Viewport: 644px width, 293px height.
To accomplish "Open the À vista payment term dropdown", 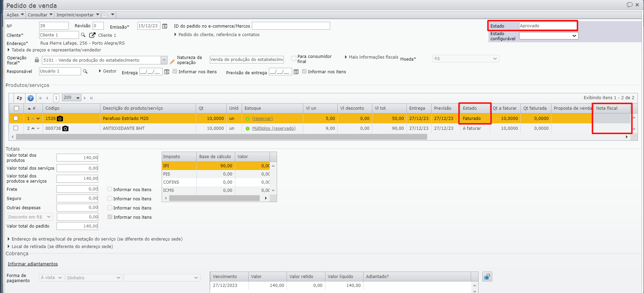I will 51,278.
